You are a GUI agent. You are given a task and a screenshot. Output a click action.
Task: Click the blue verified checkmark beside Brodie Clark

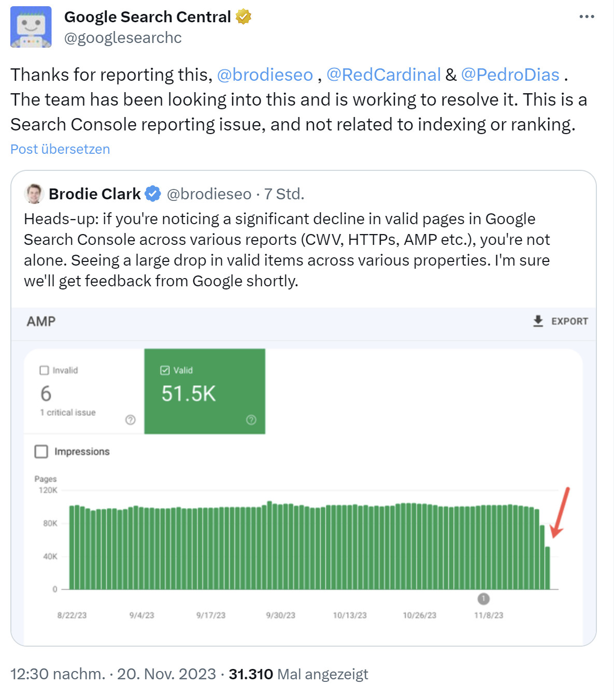[151, 193]
